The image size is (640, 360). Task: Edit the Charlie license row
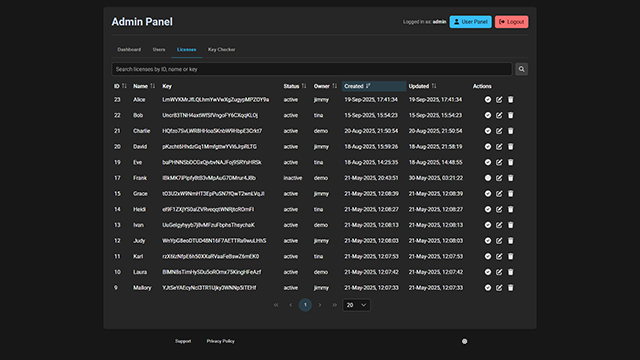pos(499,131)
